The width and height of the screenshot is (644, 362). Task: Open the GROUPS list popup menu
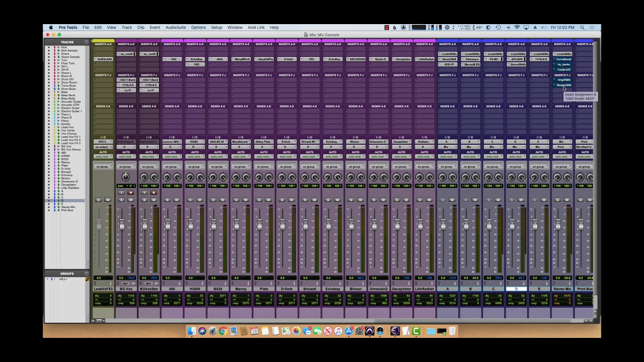coord(87,274)
